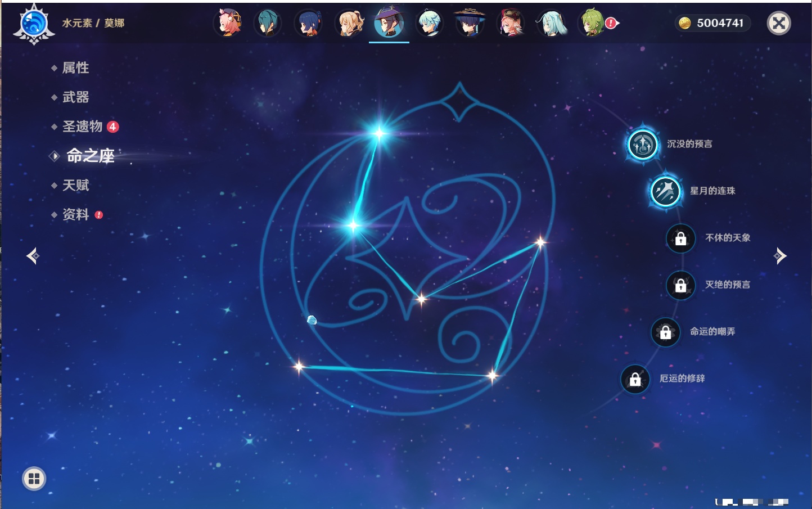Click the locked 灭绝的预言 constellation icon
The width and height of the screenshot is (812, 509).
pyautogui.click(x=681, y=285)
